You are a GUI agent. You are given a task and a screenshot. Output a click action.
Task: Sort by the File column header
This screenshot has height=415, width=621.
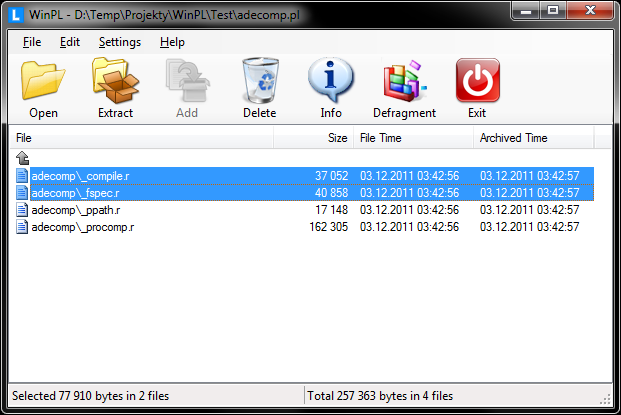(141, 138)
